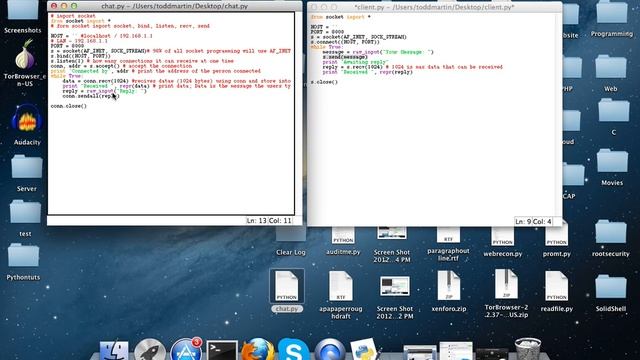This screenshot has height=360, width=640.
Task: Click 'Ln: 9' status in client.py
Action: [x=523, y=222]
